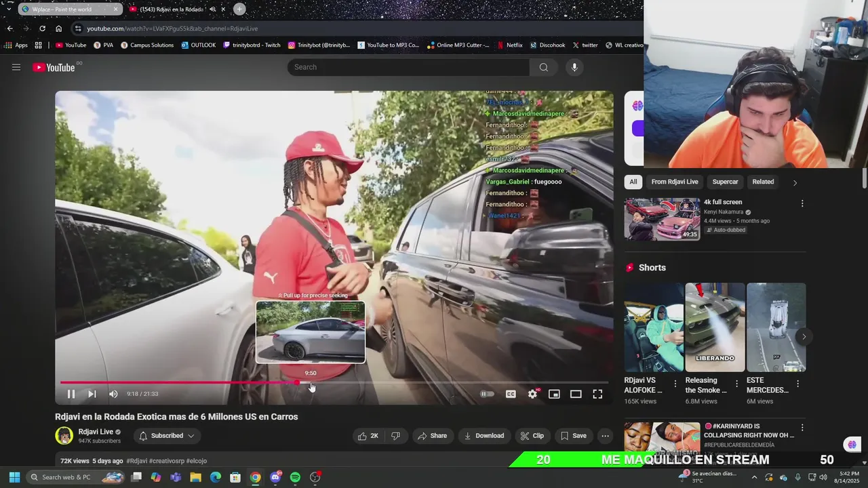Dislike the video with thumbs down

coord(395,436)
